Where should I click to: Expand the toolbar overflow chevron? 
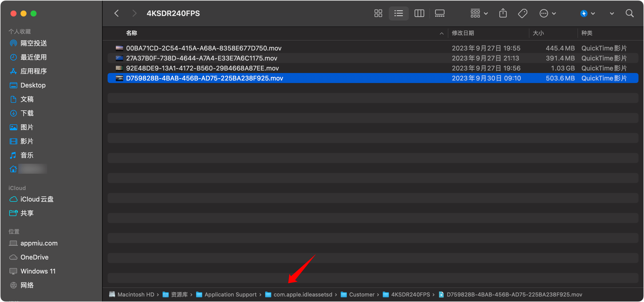coord(612,13)
